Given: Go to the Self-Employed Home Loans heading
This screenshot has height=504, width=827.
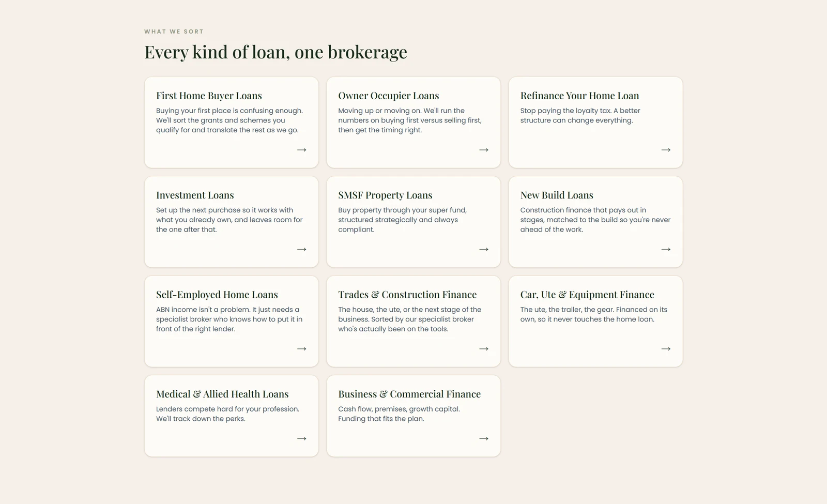Looking at the screenshot, I should pyautogui.click(x=217, y=295).
